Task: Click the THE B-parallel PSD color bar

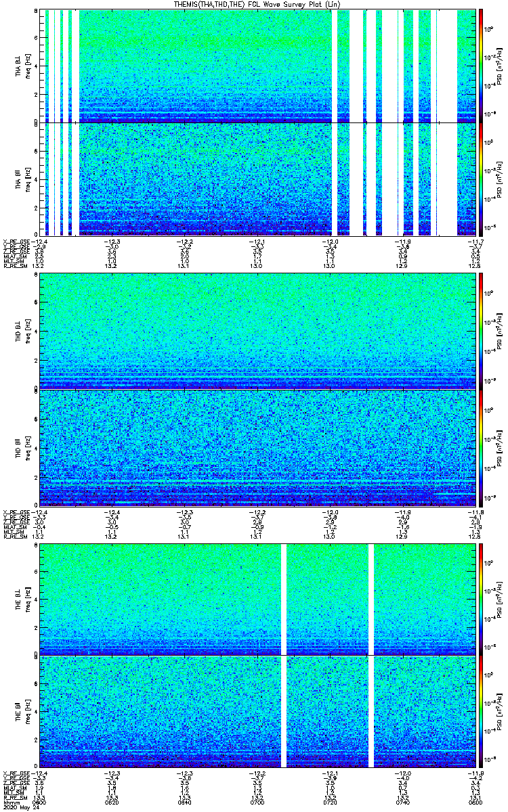Action: click(x=482, y=710)
